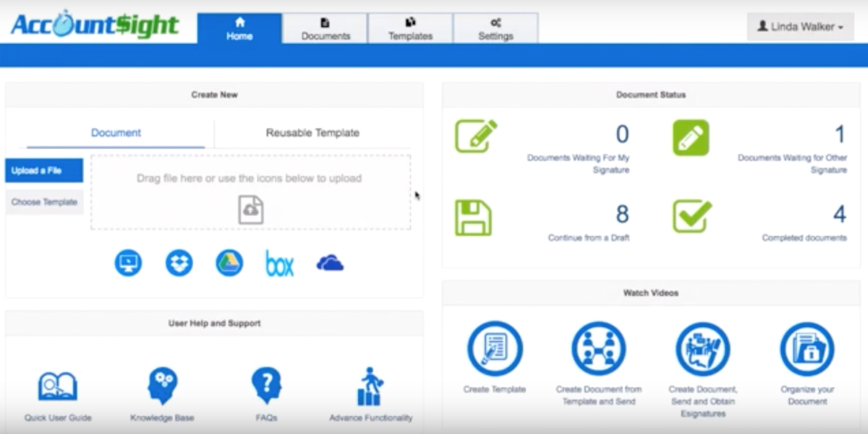The width and height of the screenshot is (868, 434).
Task: Watch the Organize your Document video
Action: coord(807,348)
